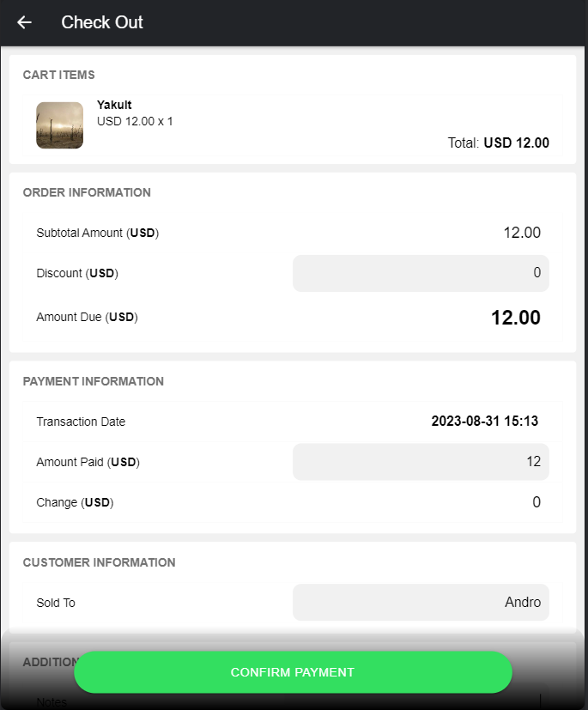Click the Sold To label
Image resolution: width=588 pixels, height=710 pixels.
(56, 603)
